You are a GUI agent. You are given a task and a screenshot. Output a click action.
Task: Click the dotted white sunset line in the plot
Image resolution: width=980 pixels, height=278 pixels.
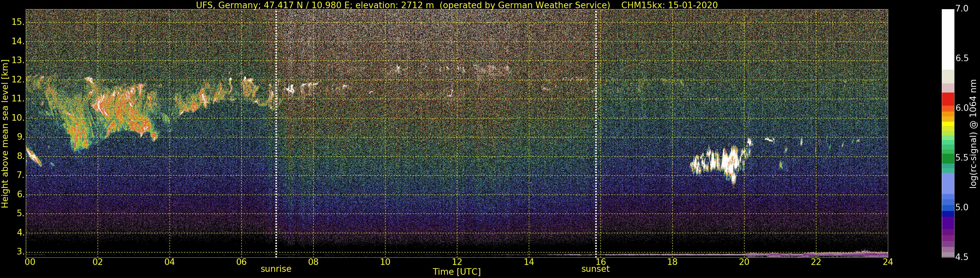pos(596,133)
